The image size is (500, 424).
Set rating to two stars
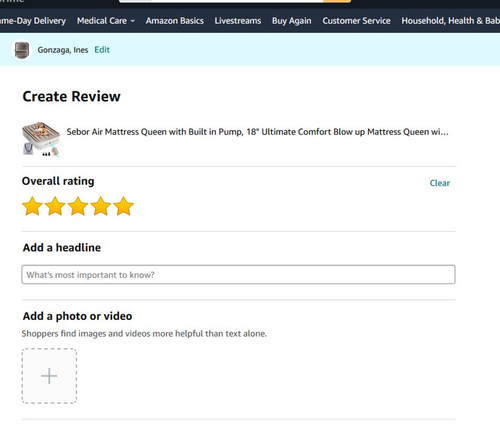pyautogui.click(x=55, y=206)
